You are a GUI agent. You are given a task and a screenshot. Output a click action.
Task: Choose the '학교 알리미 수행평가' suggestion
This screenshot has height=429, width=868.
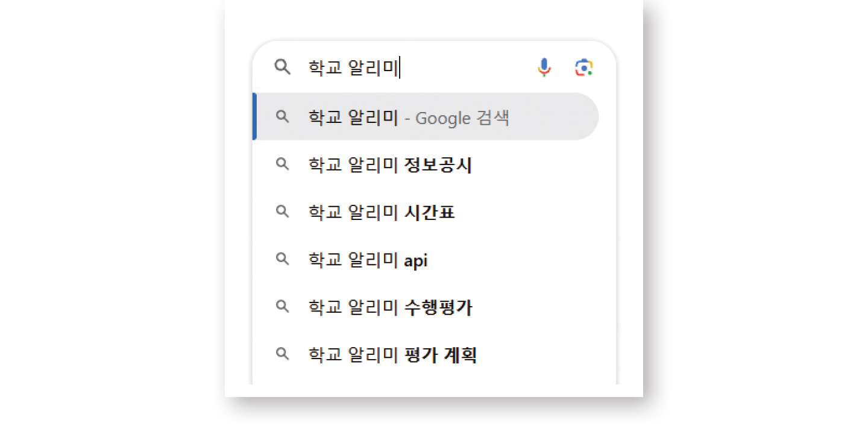pos(390,307)
